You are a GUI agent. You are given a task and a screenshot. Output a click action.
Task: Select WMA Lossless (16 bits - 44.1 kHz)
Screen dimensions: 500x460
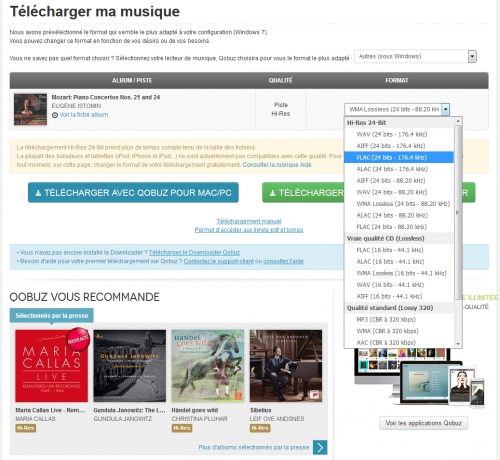[399, 273]
